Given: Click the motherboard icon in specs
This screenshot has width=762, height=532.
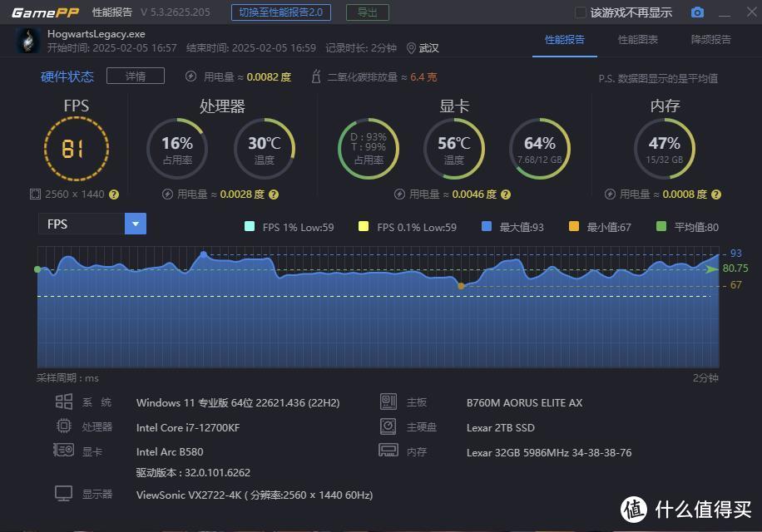Looking at the screenshot, I should point(388,402).
